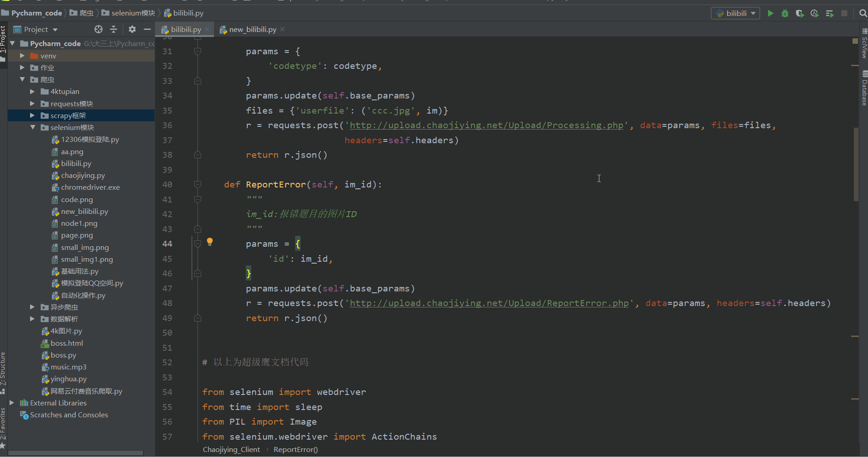Toggle code folding at line 40 def
The image size is (868, 457).
[198, 184]
